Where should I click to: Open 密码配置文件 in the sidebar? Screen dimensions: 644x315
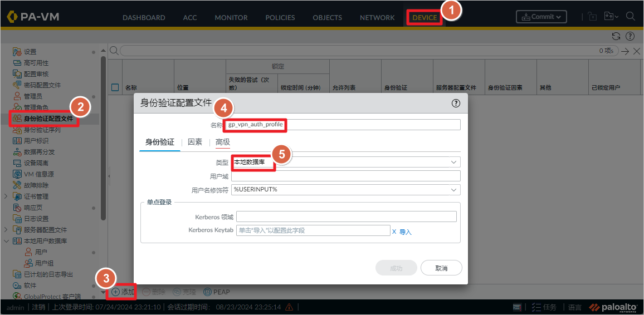tap(42, 85)
